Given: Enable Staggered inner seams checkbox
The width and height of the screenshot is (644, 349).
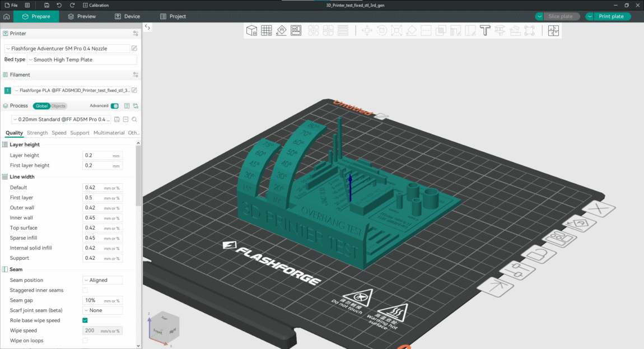Looking at the screenshot, I should click(x=85, y=290).
